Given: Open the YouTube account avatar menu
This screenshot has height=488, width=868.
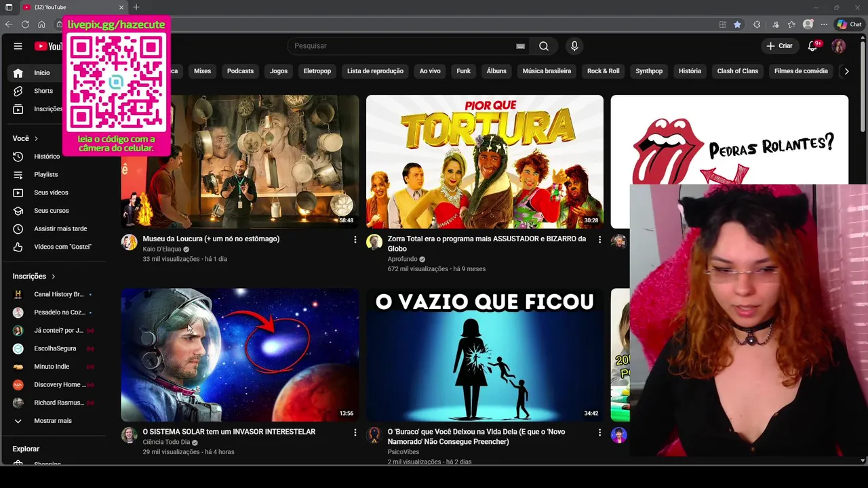Looking at the screenshot, I should click(839, 46).
